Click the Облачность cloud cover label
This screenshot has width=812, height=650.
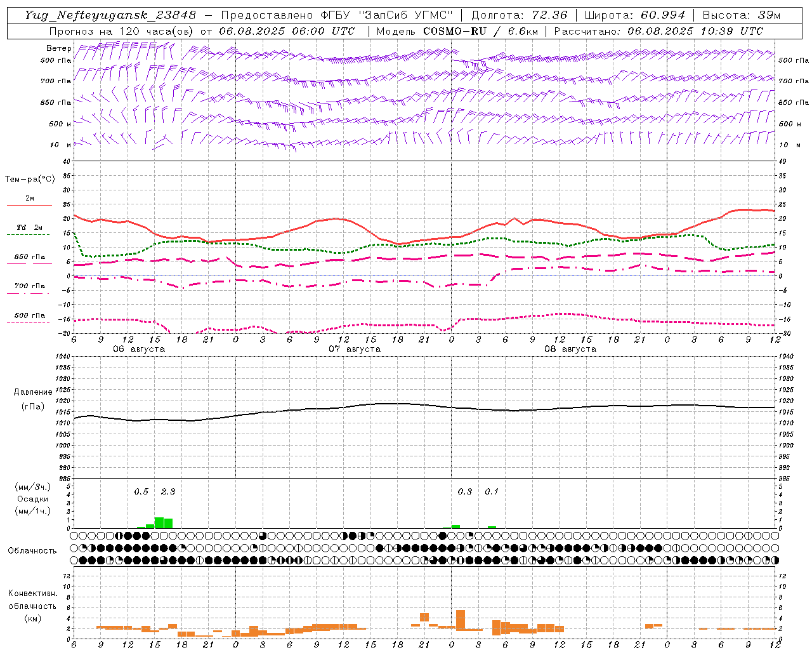pos(32,551)
